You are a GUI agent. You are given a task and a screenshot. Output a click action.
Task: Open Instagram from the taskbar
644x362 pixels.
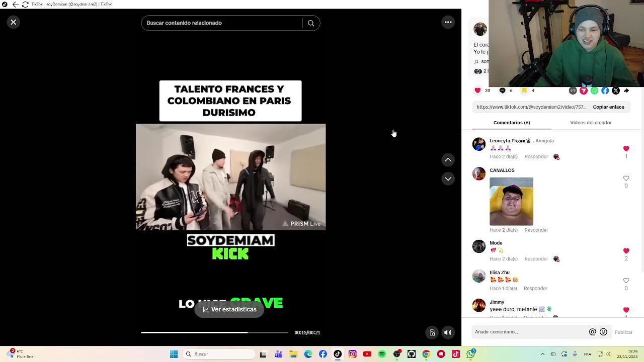352,354
